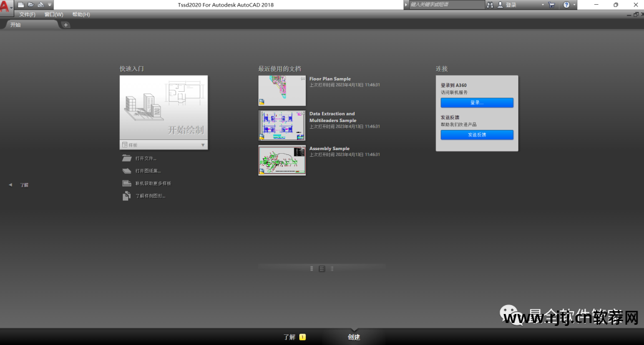The height and width of the screenshot is (345, 644).
Task: Open the Assembly Sample thumbnail
Action: click(x=281, y=160)
